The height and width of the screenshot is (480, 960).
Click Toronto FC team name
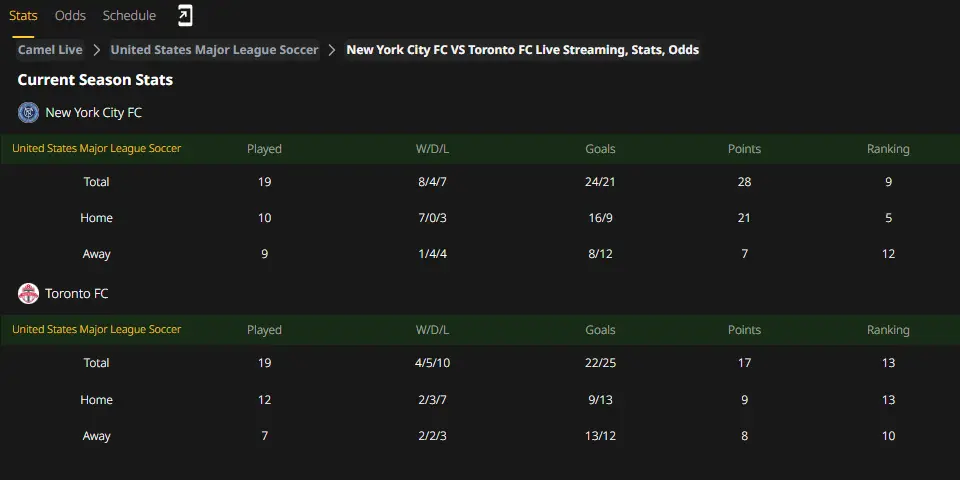tap(77, 294)
